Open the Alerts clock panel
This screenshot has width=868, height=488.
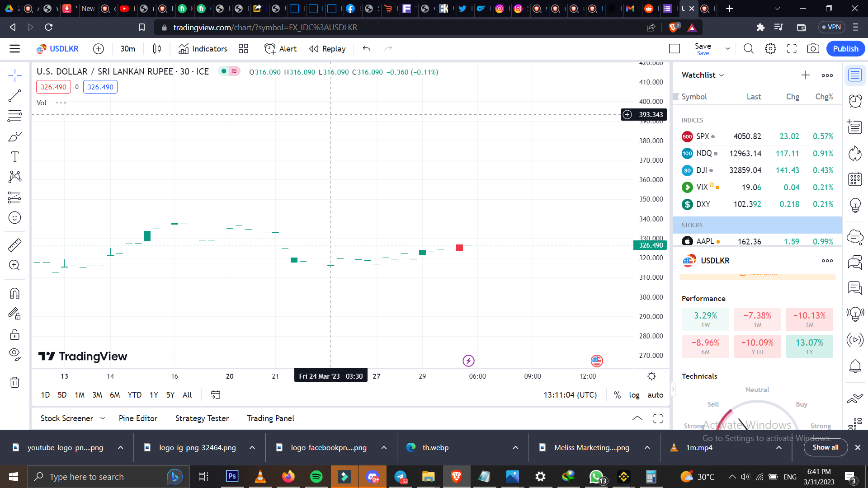[855, 101]
